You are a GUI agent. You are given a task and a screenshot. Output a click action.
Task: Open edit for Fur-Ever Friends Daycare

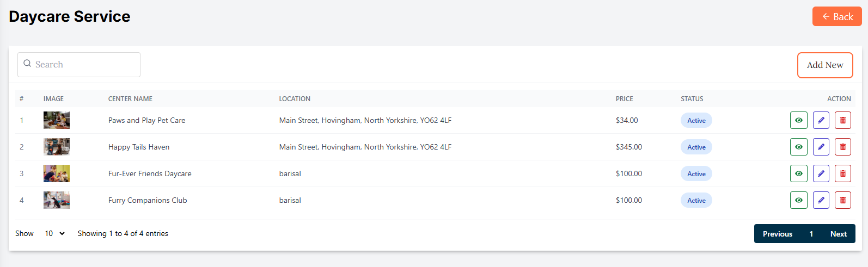[x=821, y=173]
